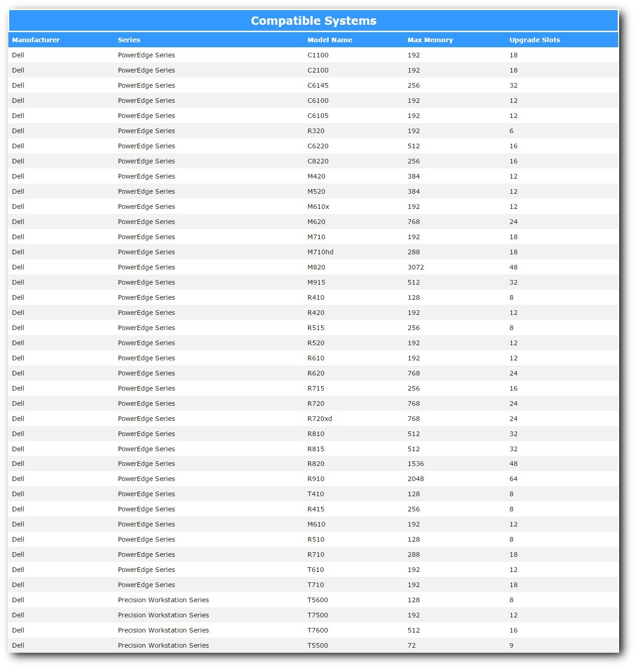The height and width of the screenshot is (672, 643).
Task: Select model name R910
Action: pos(316,479)
